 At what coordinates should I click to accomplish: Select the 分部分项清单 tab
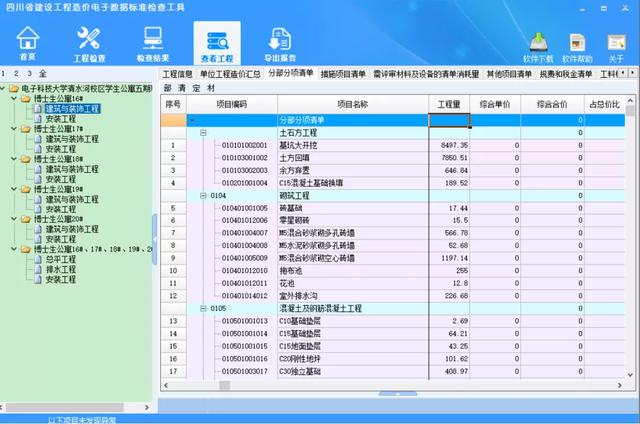point(291,73)
